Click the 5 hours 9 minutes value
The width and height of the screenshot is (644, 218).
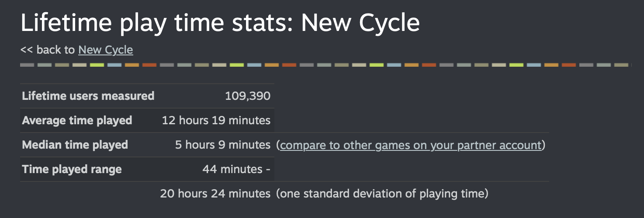pos(222,145)
